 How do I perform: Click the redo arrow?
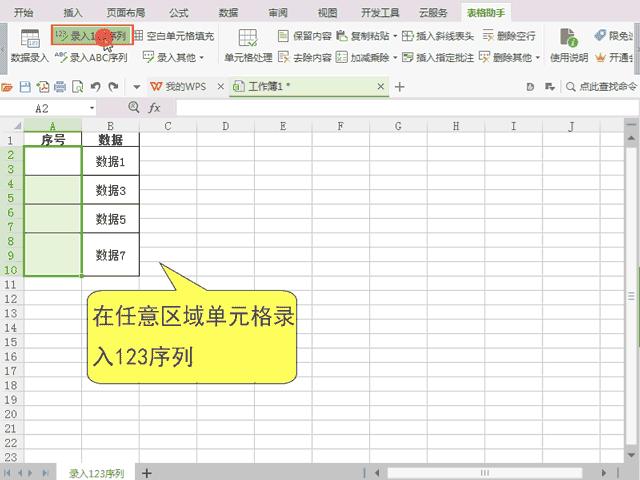point(113,87)
